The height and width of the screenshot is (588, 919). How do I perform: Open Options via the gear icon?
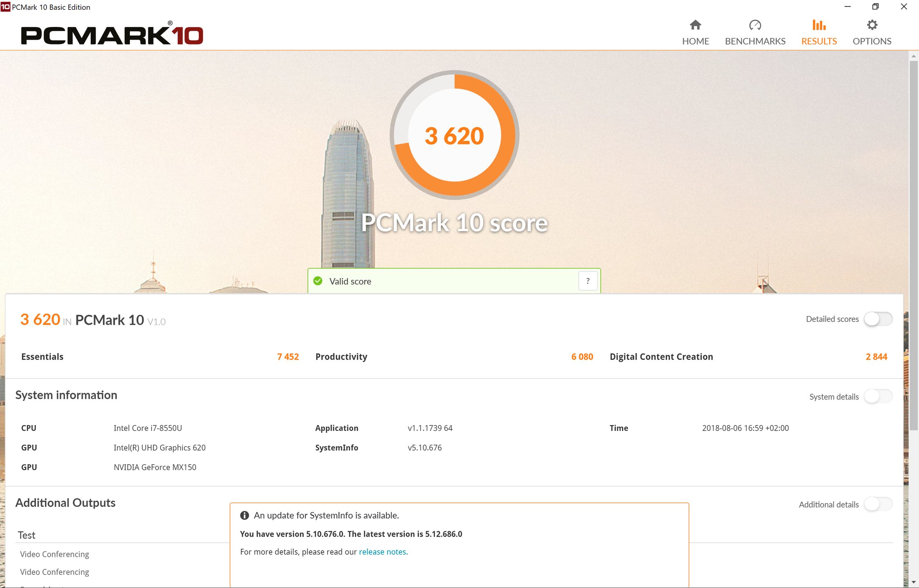tap(872, 25)
